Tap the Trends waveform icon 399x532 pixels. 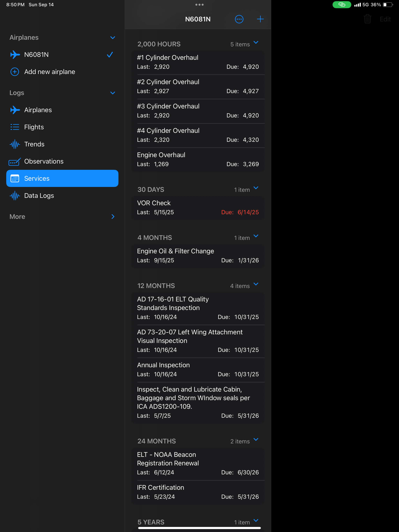[15, 144]
